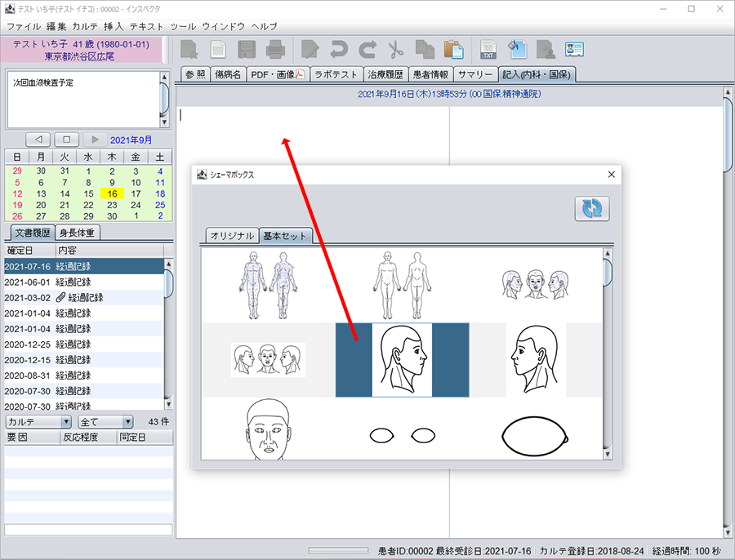
Task: Click the scissors cut icon
Action: coord(395,50)
